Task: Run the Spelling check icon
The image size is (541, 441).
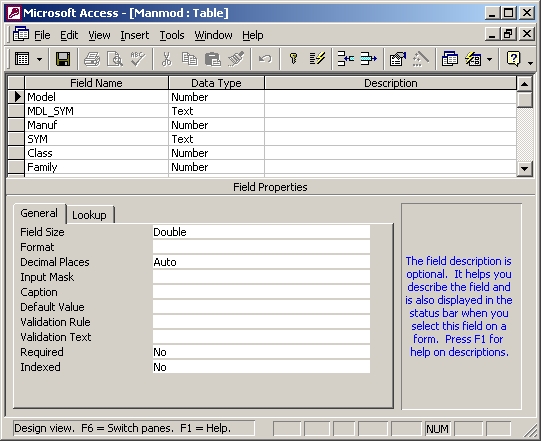Action: pyautogui.click(x=138, y=59)
